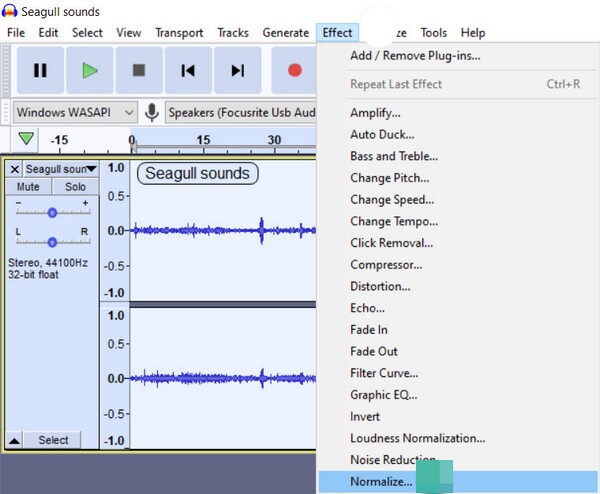Image resolution: width=600 pixels, height=494 pixels.
Task: Click the 15 second mark on the timeline ruler
Action: coord(203,140)
